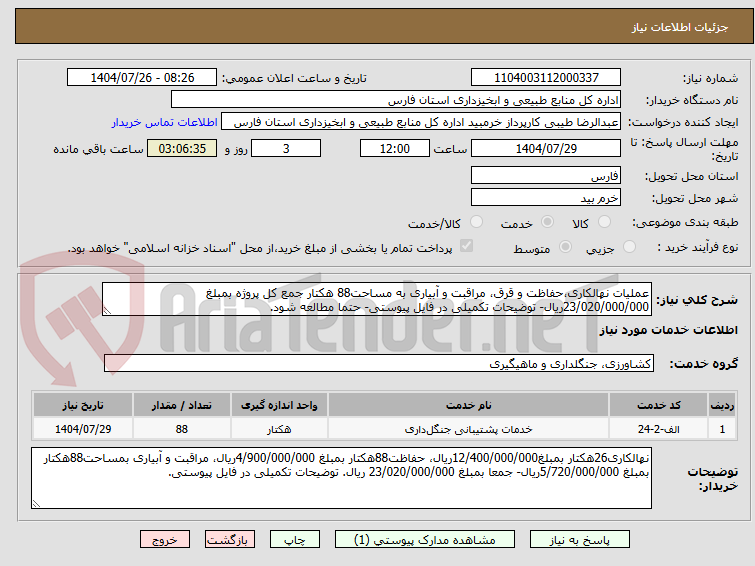Screen dimensions: 755x566
Task: Click the گروه خدمت field کشاورزی، جنگلداری
Action: [x=379, y=363]
